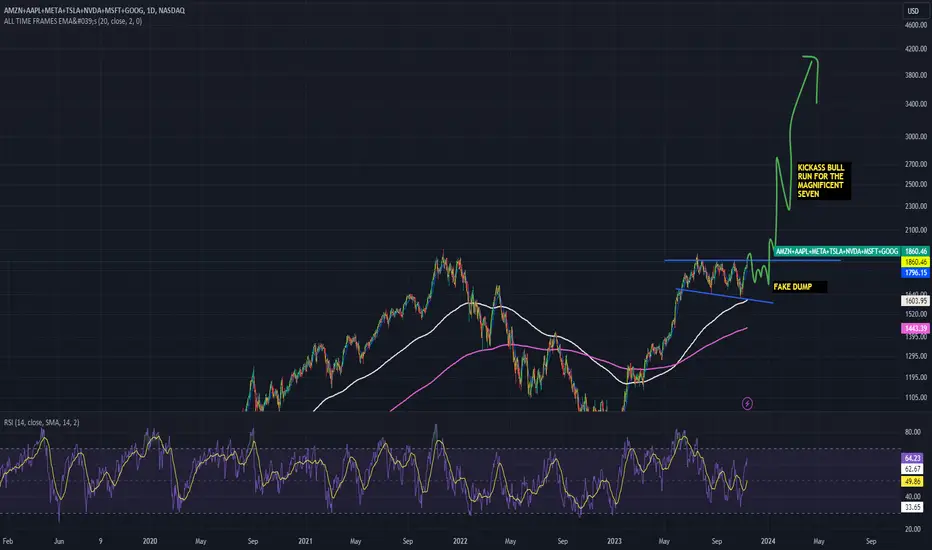The height and width of the screenshot is (550, 932).
Task: Click the Jun label on time axis
Action: pos(59,541)
